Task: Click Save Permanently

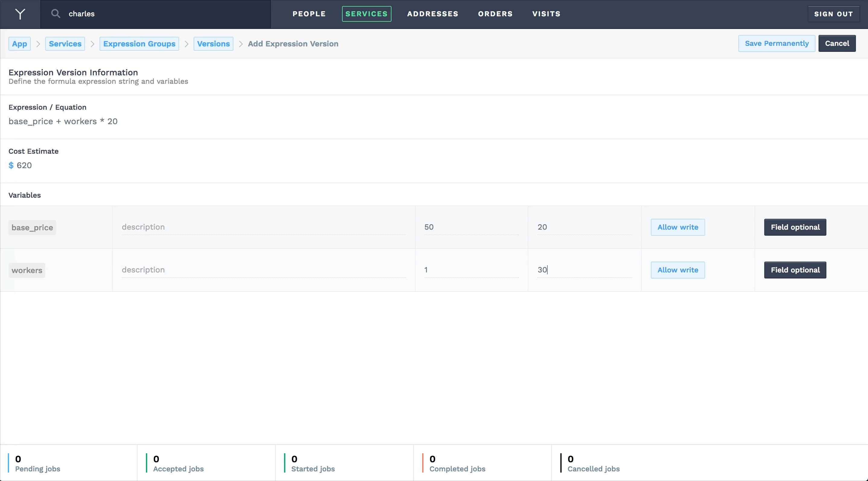Action: coord(777,43)
